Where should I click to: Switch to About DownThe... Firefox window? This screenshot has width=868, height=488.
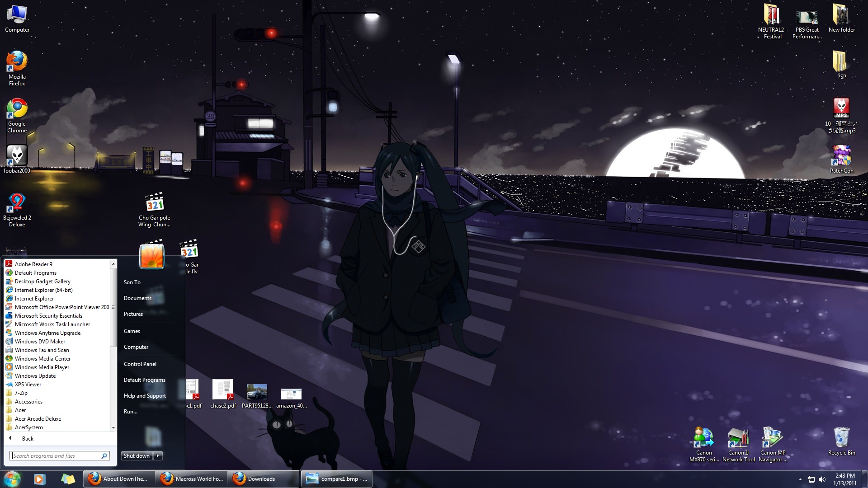click(x=118, y=479)
